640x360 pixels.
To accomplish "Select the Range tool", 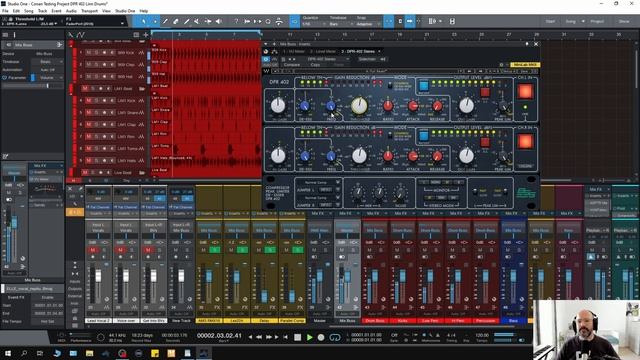I will pyautogui.click(x=155, y=21).
